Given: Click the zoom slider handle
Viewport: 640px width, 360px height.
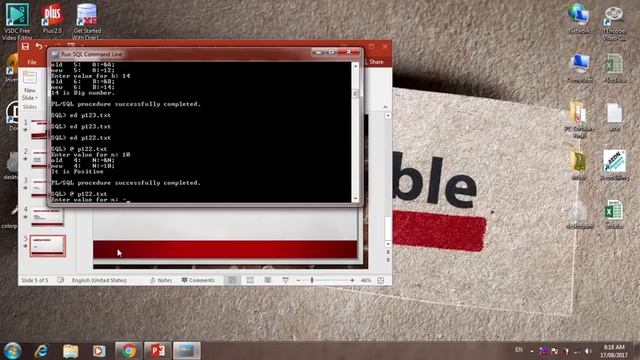Looking at the screenshot, I should pyautogui.click(x=312, y=280).
